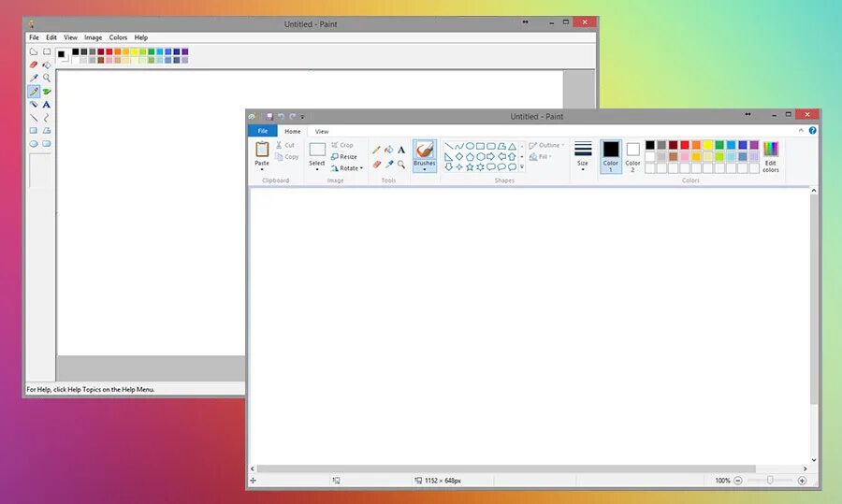This screenshot has height=504, width=842.
Task: Click Redo in the quick access toolbar
Action: pyautogui.click(x=292, y=117)
